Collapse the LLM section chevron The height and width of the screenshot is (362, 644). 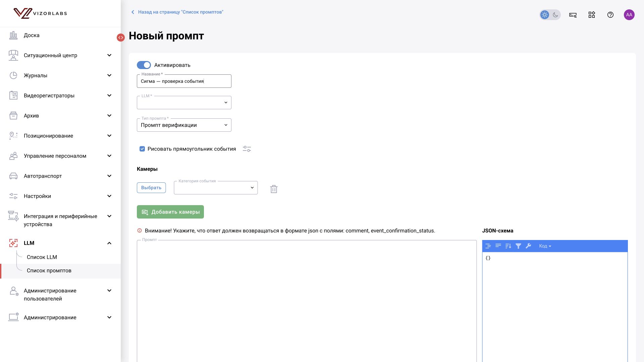coord(109,243)
